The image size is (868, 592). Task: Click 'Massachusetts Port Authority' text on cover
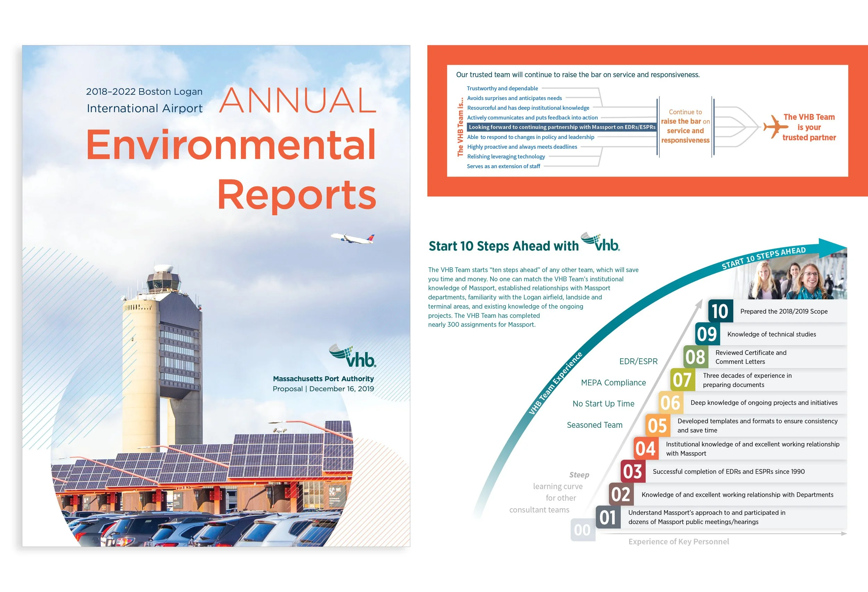[323, 379]
